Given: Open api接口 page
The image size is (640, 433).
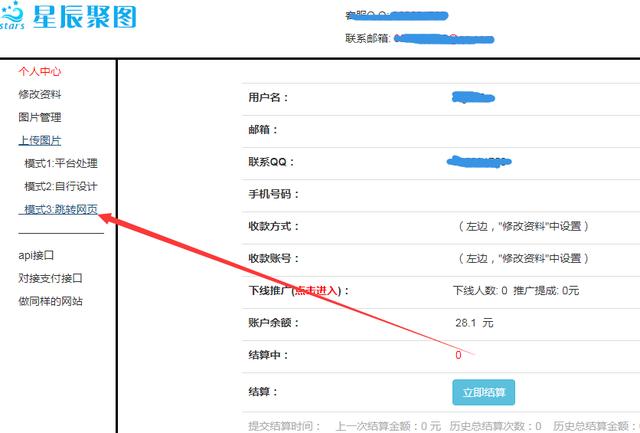Looking at the screenshot, I should 36,255.
